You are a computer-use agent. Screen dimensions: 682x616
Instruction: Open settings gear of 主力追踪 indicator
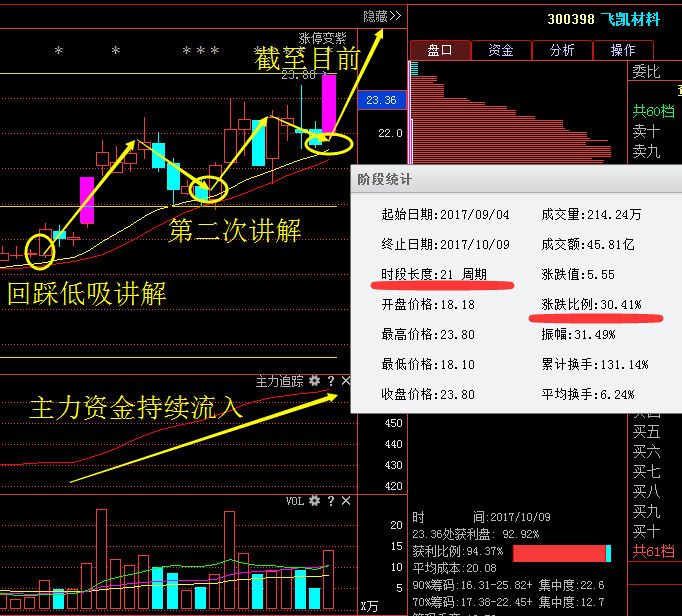point(314,381)
